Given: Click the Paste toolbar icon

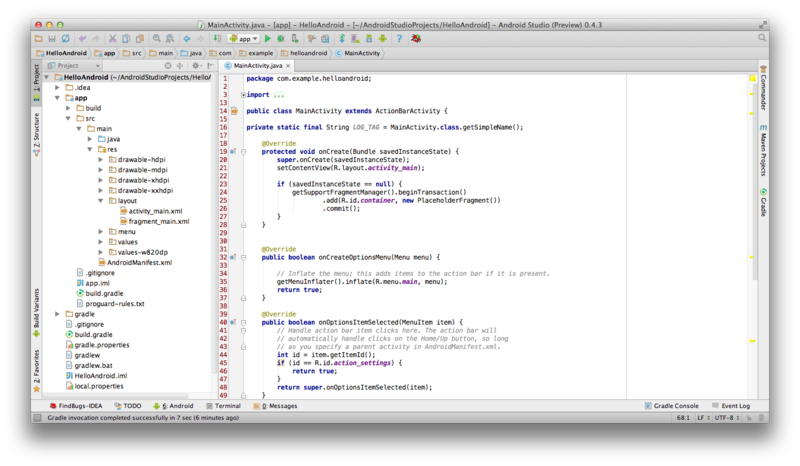Looking at the screenshot, I should pyautogui.click(x=140, y=38).
